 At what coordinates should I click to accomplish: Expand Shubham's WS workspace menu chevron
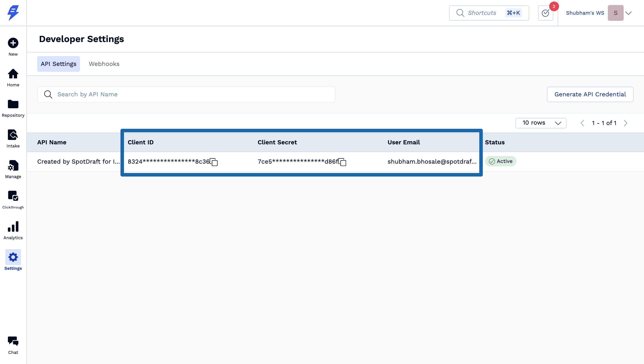[628, 13]
